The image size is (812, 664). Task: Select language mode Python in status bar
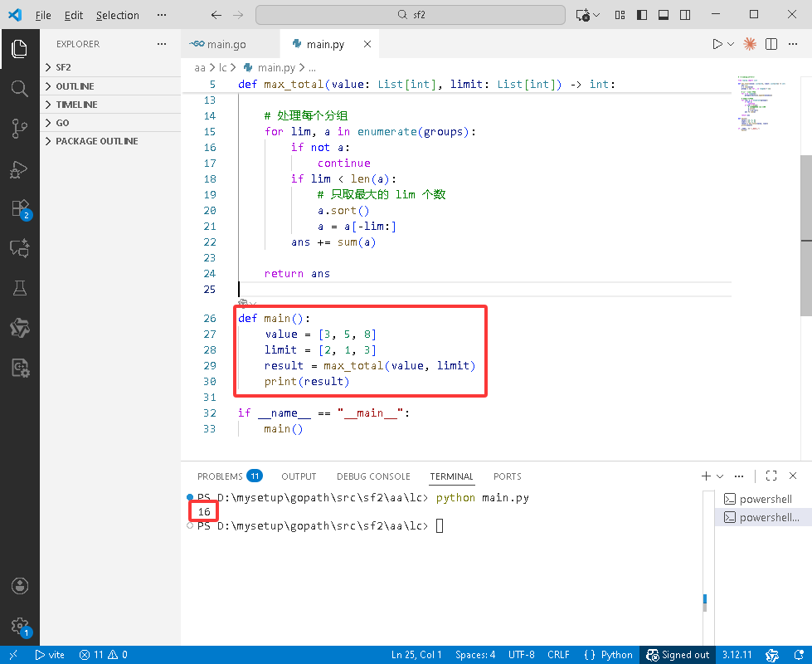[x=616, y=655]
